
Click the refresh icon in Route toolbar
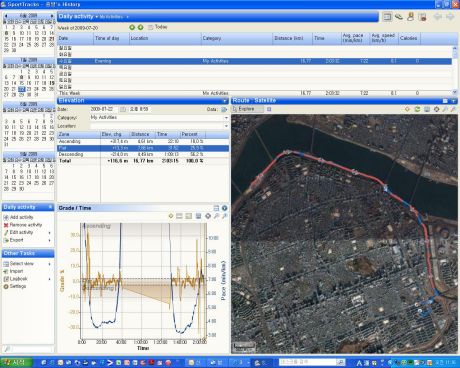point(417,109)
